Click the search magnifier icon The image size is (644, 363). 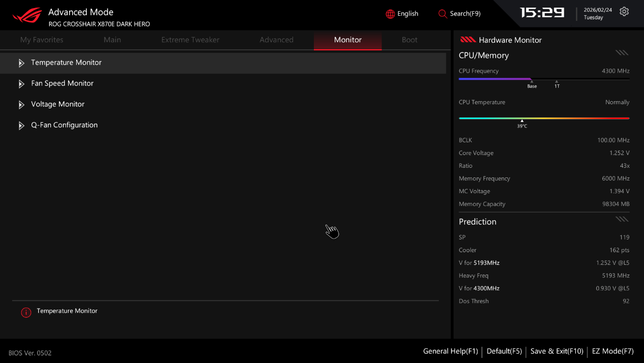click(x=442, y=14)
